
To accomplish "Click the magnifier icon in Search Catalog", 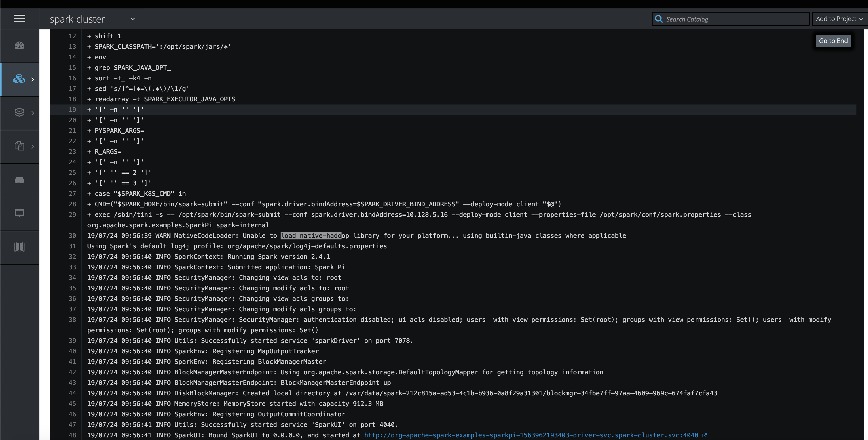I will tap(659, 19).
